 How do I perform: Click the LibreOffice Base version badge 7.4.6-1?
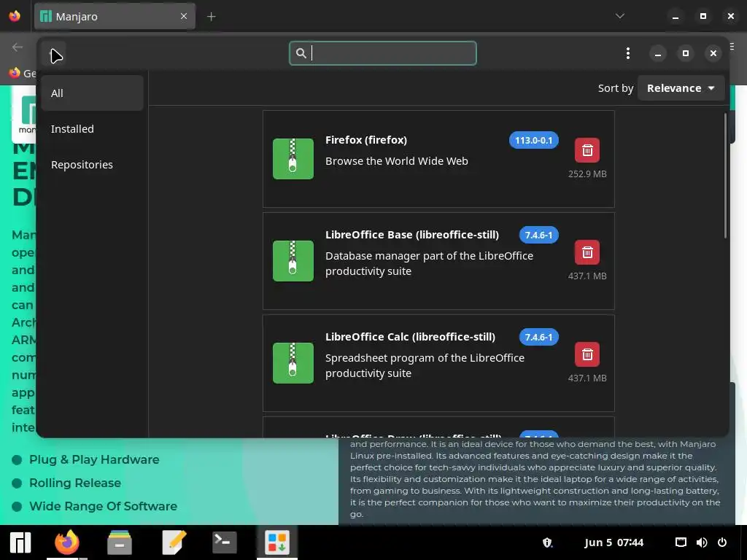[538, 235]
